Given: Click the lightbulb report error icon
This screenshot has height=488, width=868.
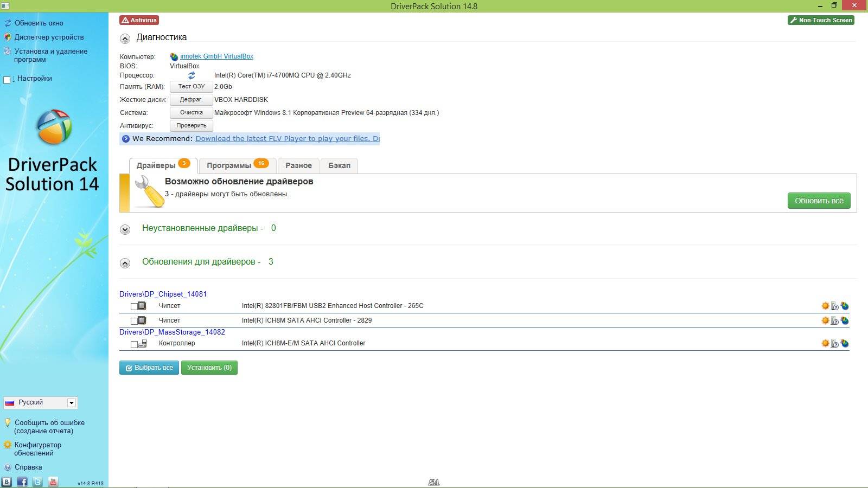Looking at the screenshot, I should [x=8, y=422].
